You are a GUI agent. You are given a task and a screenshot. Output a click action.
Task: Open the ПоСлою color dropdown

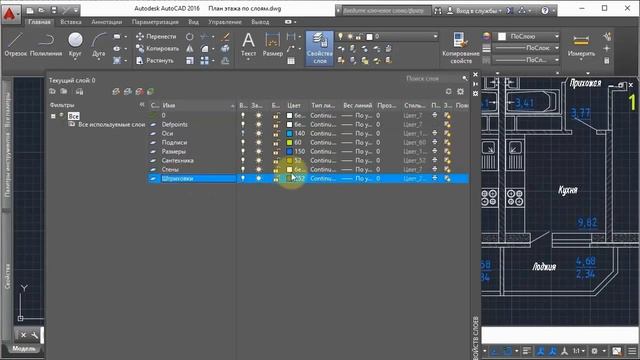pos(556,36)
